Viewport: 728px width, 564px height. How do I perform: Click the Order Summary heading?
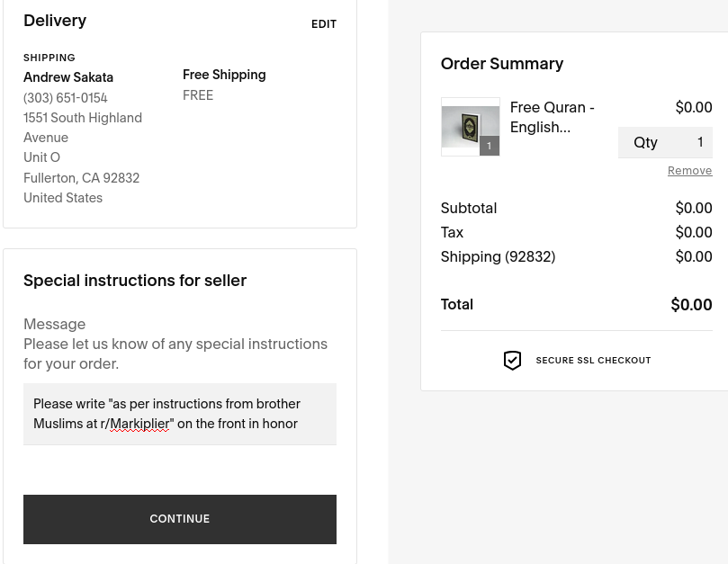click(501, 64)
